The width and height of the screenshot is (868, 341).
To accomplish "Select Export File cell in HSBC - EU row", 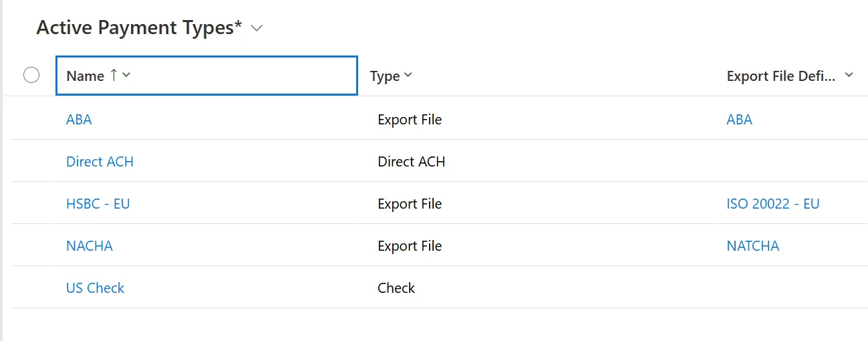I will pyautogui.click(x=410, y=204).
